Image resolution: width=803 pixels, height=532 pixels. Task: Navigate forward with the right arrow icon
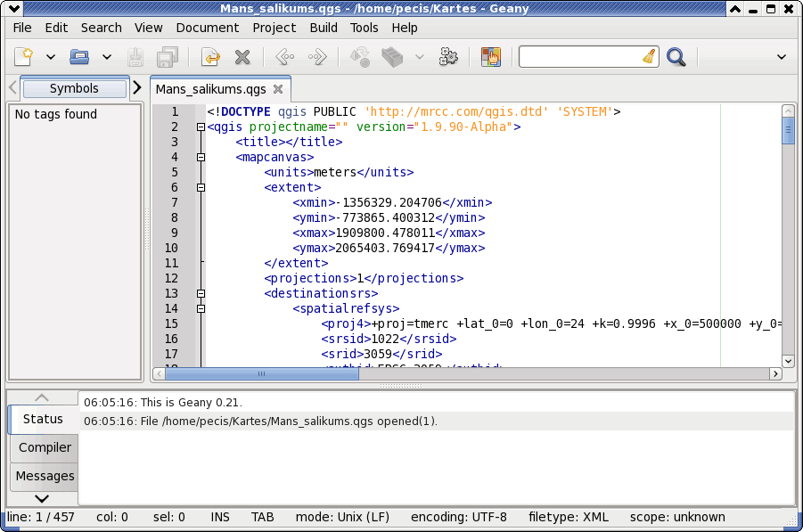click(x=317, y=57)
